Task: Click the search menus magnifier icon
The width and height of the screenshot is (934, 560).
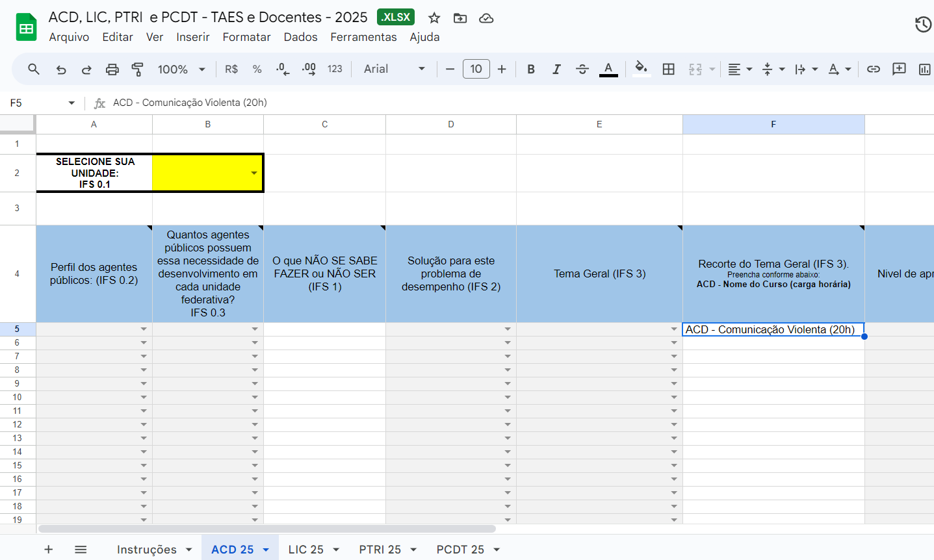Action: point(34,69)
